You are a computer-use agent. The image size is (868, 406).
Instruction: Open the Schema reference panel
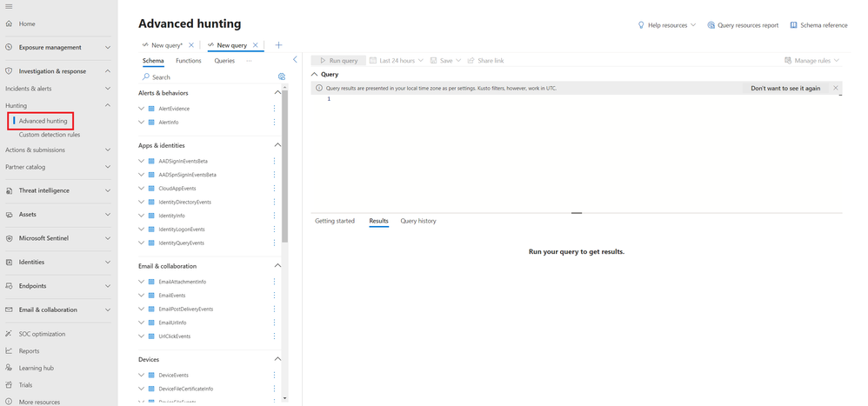pyautogui.click(x=818, y=25)
